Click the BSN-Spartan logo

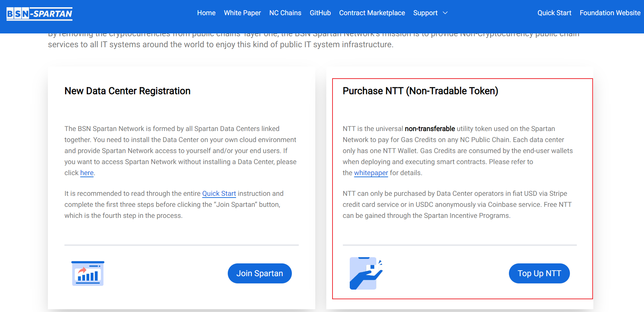[39, 14]
